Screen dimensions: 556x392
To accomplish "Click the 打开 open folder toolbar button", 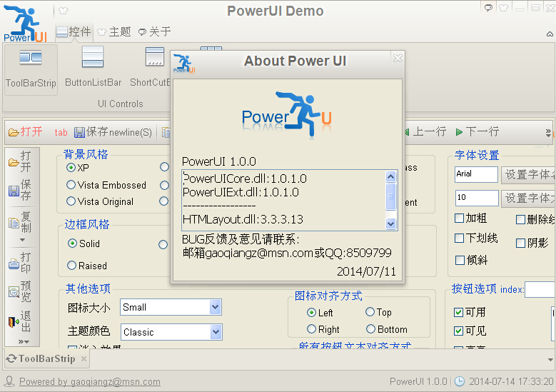I will pyautogui.click(x=26, y=132).
